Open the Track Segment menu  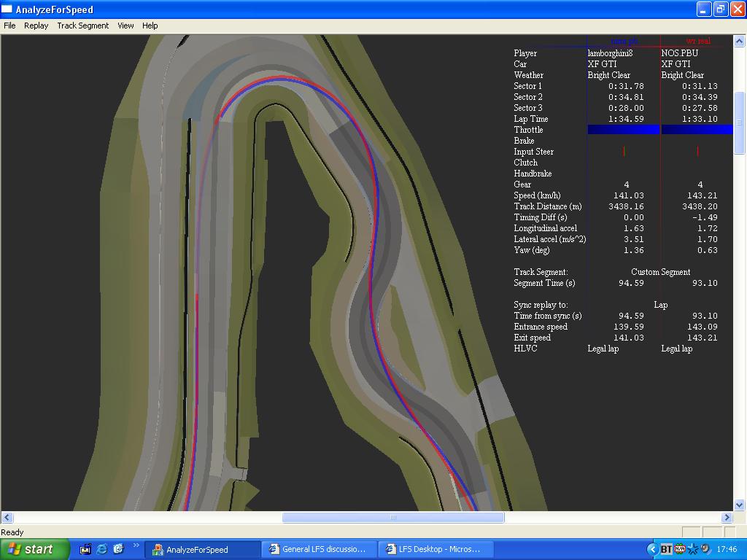[83, 26]
